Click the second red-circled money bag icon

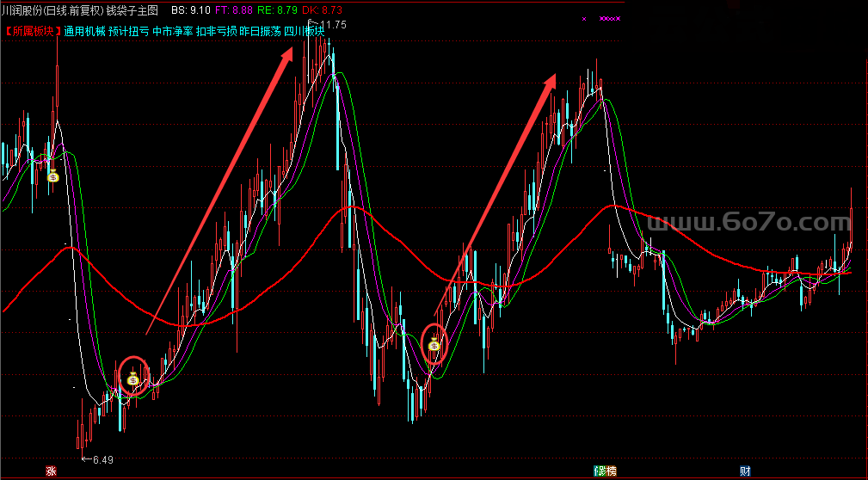[434, 345]
